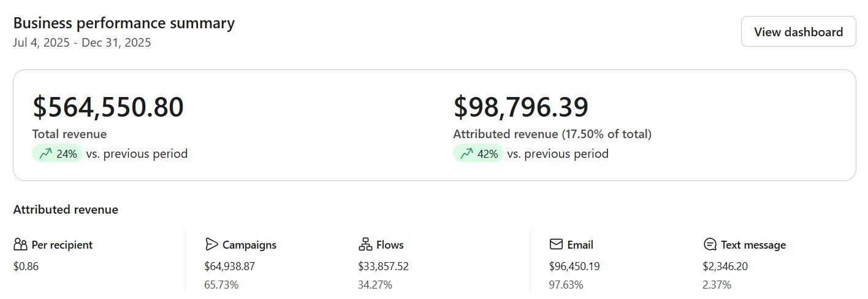This screenshot has width=868, height=299.
Task: Click the Campaigns label
Action: click(x=249, y=244)
